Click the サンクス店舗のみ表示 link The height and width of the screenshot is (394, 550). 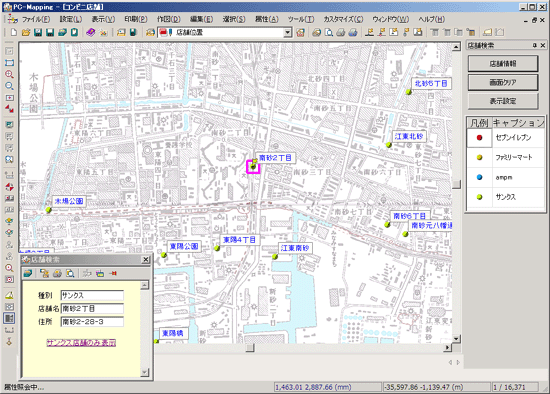pyautogui.click(x=81, y=343)
